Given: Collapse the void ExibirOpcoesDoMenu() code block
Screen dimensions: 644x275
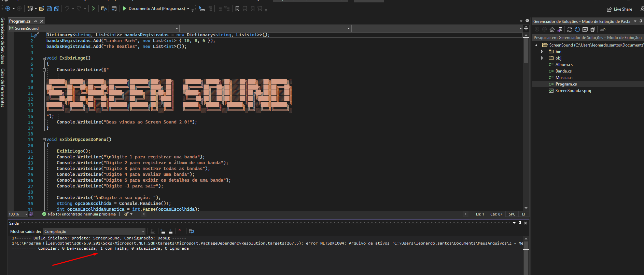Looking at the screenshot, I should [44, 140].
